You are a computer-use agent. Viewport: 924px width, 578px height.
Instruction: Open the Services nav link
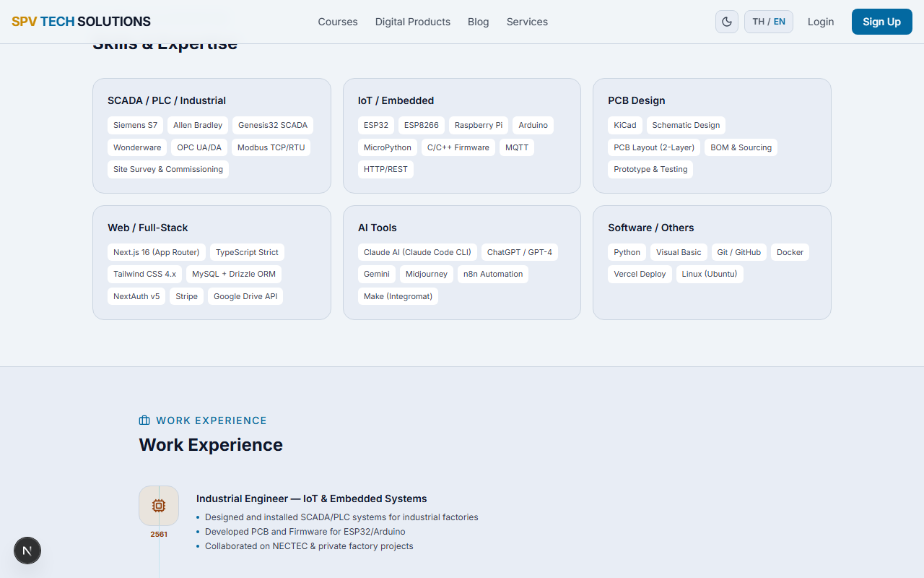click(527, 22)
